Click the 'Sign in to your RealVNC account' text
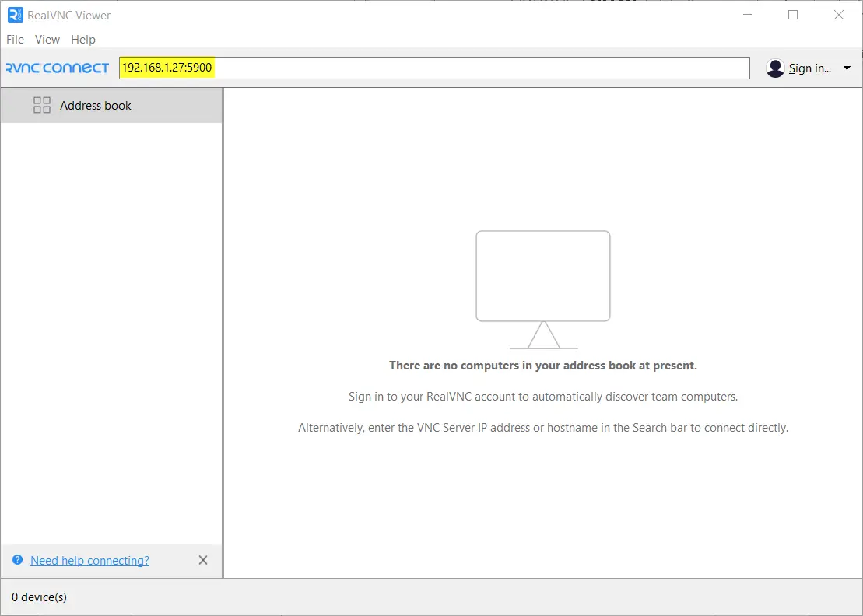The width and height of the screenshot is (863, 616). [542, 397]
